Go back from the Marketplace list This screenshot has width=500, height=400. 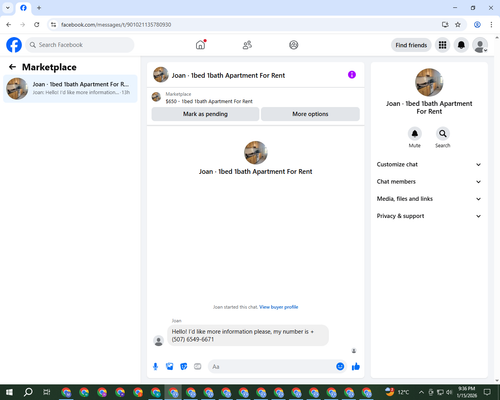point(12,67)
